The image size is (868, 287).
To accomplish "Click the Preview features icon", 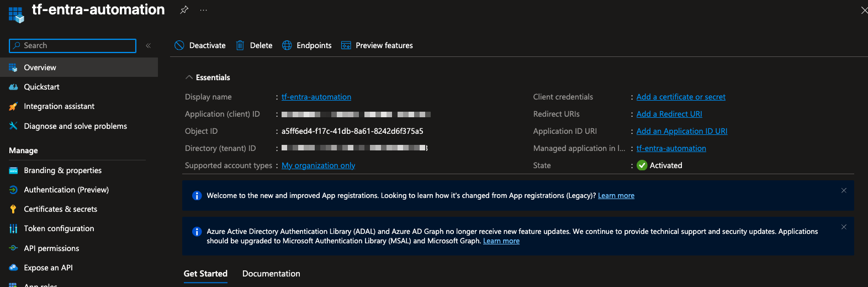I will pos(346,45).
